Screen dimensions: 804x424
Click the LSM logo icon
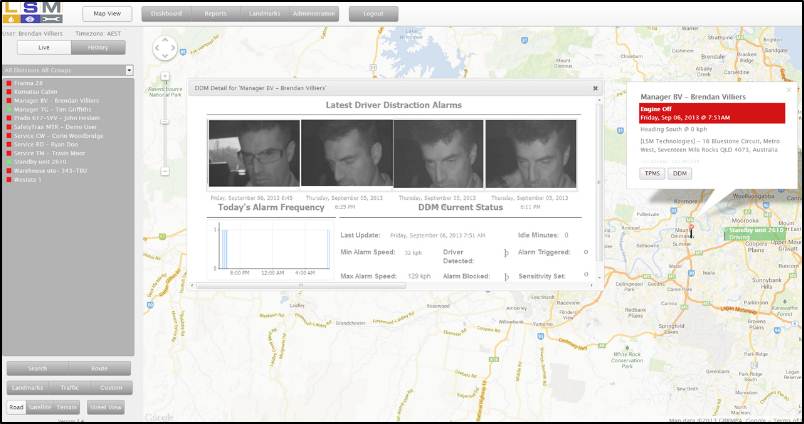[x=32, y=13]
